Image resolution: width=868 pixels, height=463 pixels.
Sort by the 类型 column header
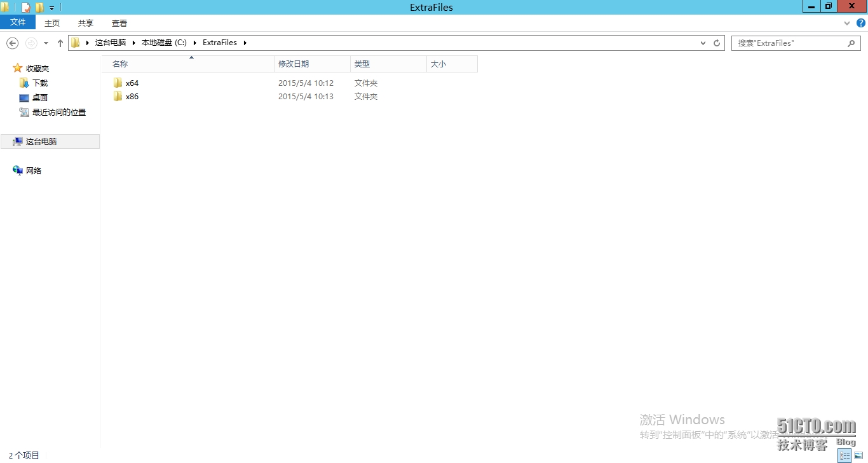(388, 64)
